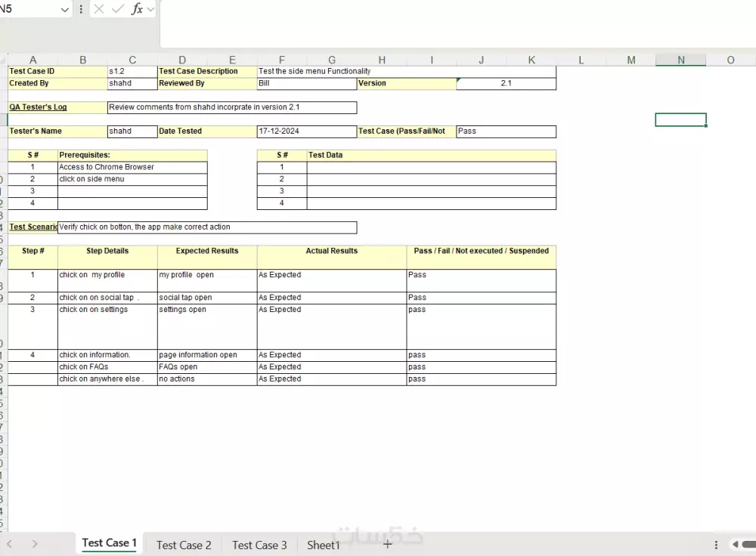Select column K header
The width and height of the screenshot is (756, 556).
(531, 60)
